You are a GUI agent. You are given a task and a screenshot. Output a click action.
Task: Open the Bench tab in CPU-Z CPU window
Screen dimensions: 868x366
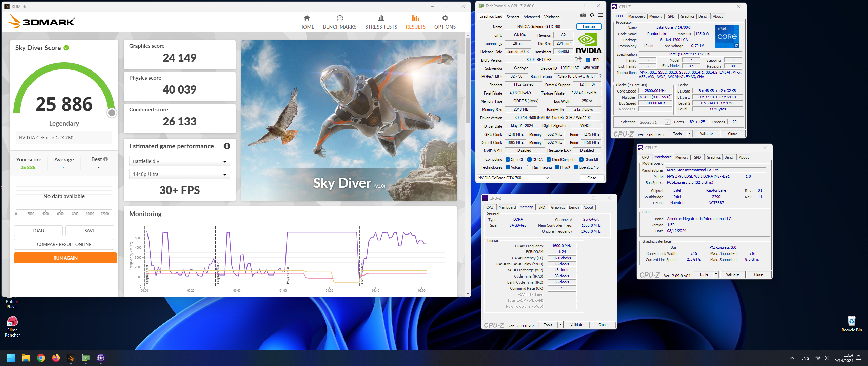(703, 16)
